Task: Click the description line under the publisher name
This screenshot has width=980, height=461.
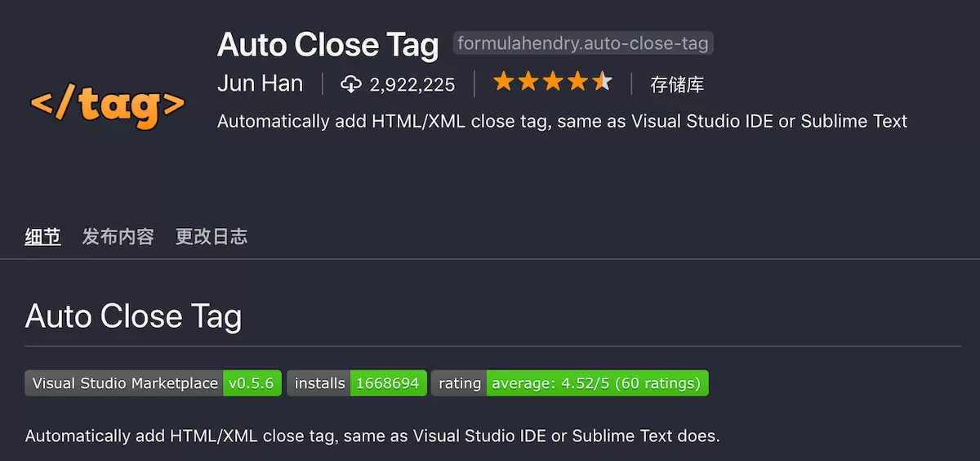Action: 563,122
